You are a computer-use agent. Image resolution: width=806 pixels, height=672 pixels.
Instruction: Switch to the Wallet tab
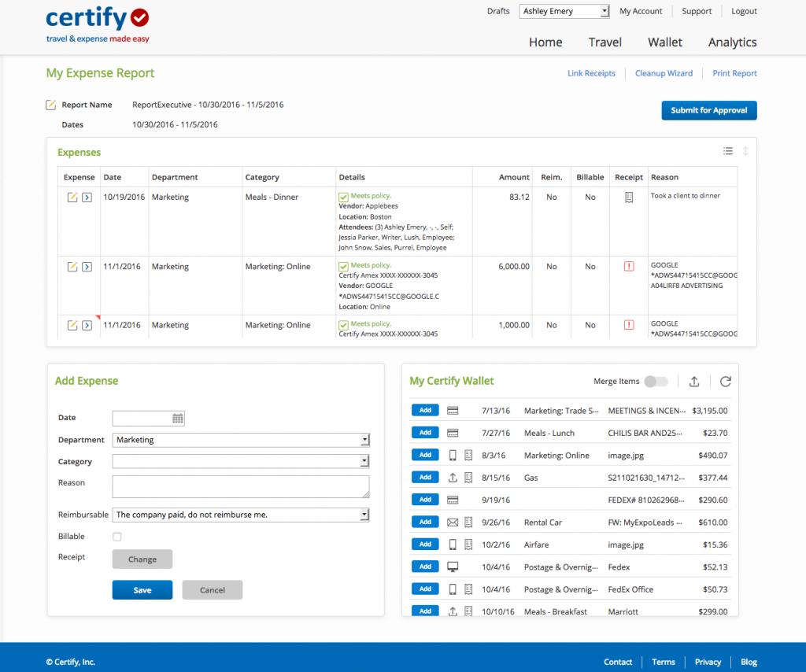664,42
